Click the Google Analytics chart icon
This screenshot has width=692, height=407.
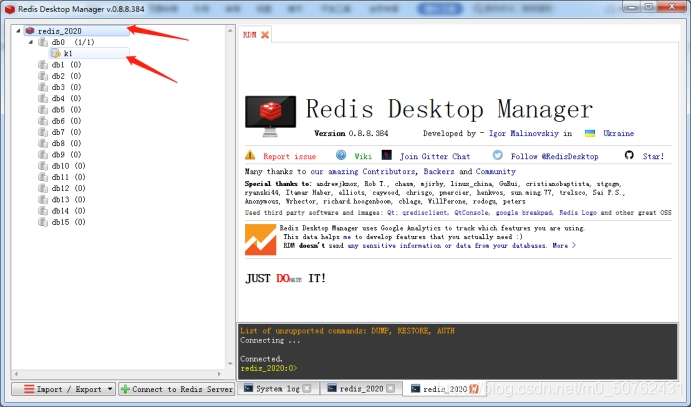click(261, 240)
